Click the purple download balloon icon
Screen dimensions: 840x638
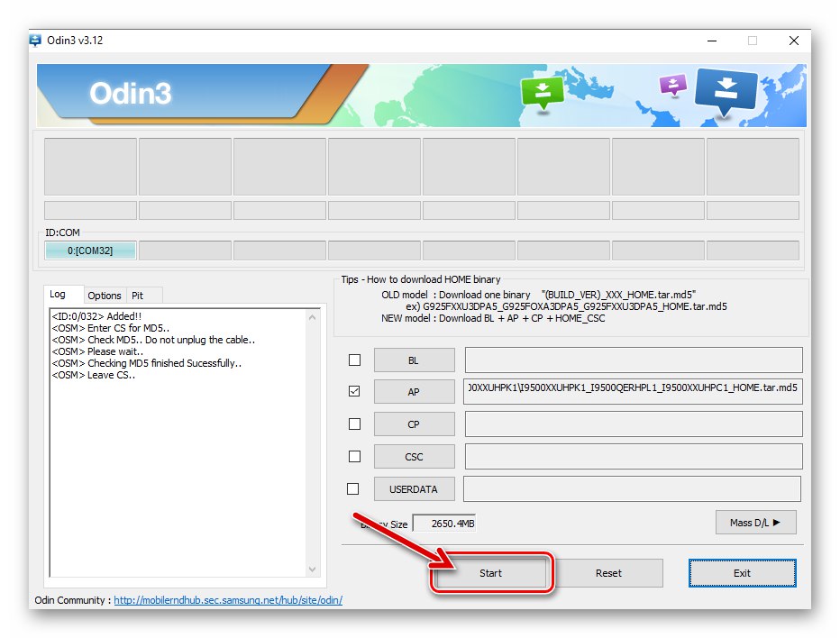pyautogui.click(x=673, y=84)
